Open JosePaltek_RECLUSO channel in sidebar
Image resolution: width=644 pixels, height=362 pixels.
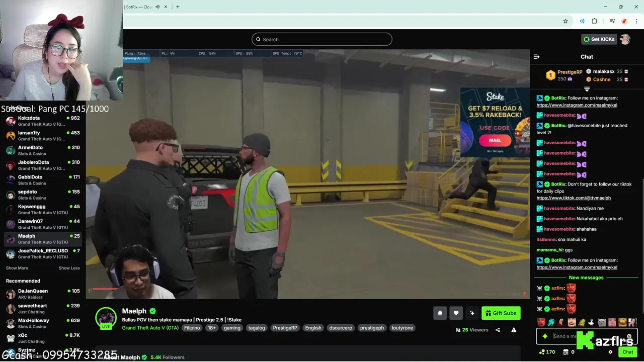43,253
